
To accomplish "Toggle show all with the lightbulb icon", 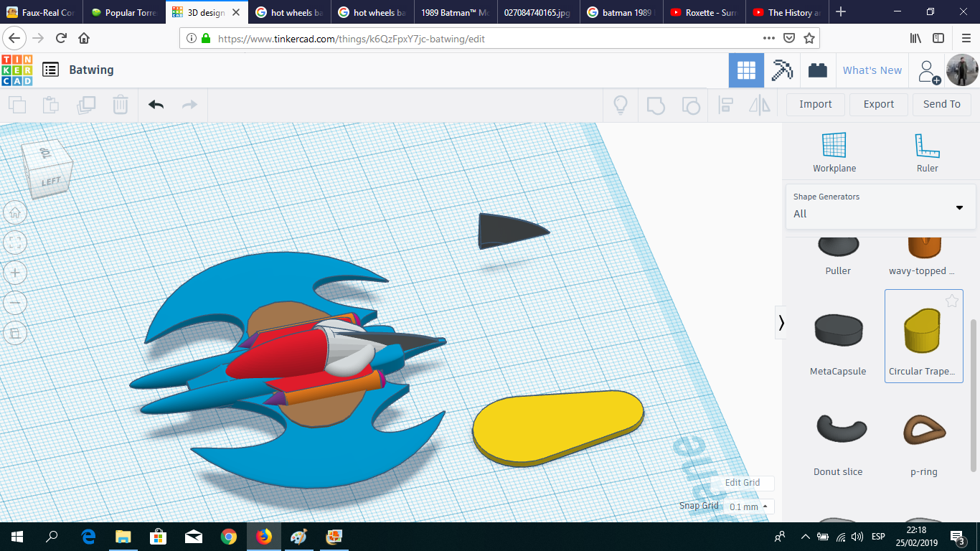I will coord(621,105).
